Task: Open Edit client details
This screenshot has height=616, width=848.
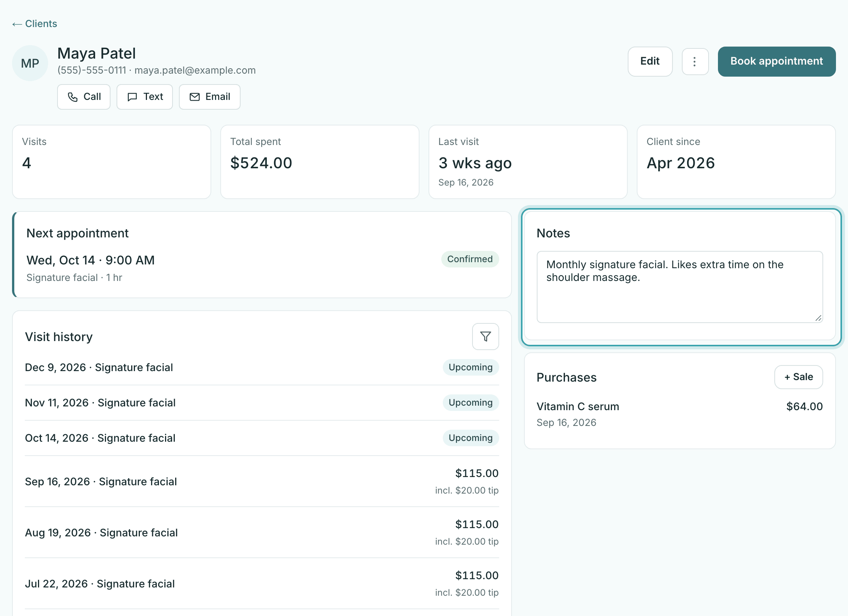Action: [650, 62]
